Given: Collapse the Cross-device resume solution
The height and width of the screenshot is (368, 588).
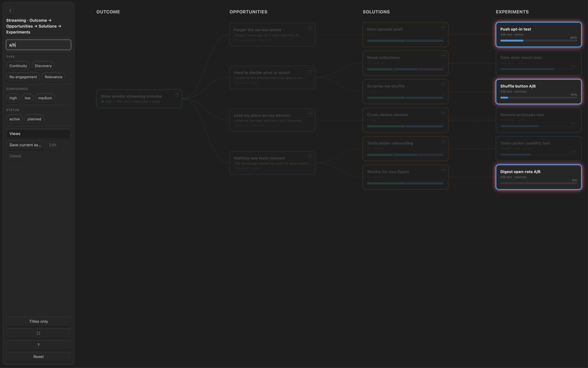Looking at the screenshot, I should [x=443, y=112].
